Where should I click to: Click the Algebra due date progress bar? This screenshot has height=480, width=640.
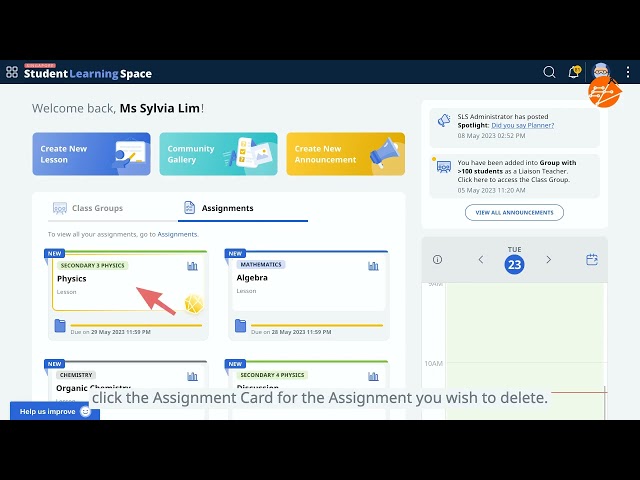pos(317,325)
